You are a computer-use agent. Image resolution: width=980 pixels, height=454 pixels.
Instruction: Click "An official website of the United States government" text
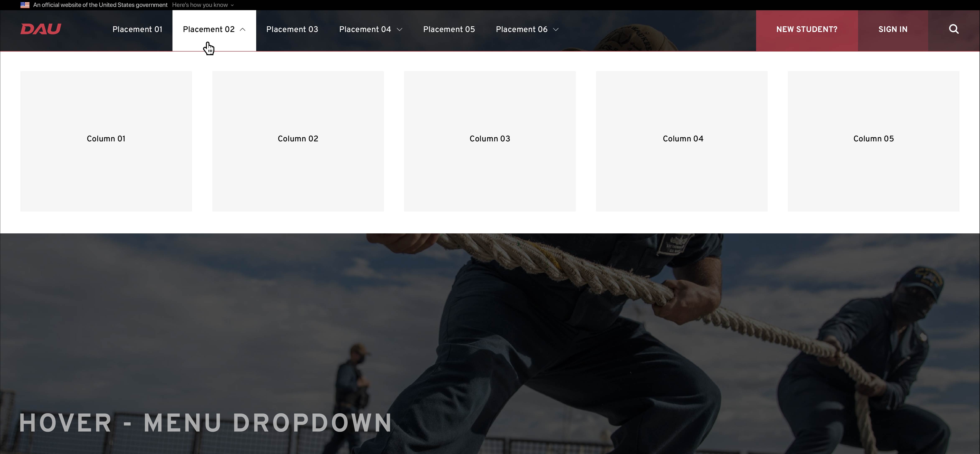tap(101, 5)
